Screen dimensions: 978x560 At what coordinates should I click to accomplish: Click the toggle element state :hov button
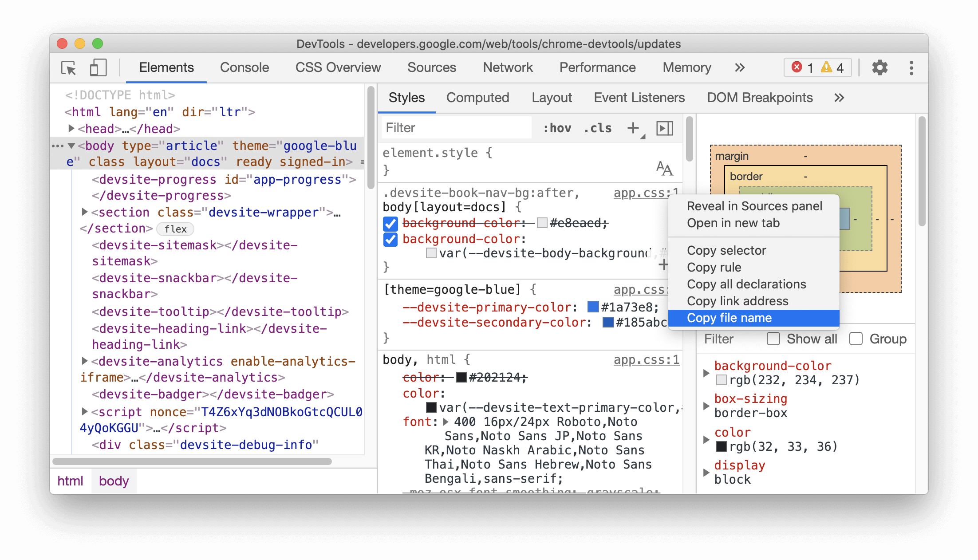[545, 128]
